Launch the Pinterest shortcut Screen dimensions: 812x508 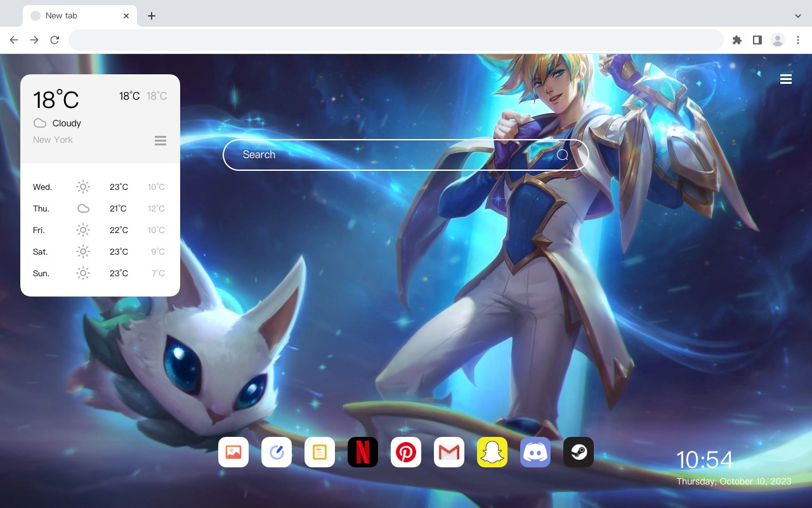click(406, 452)
